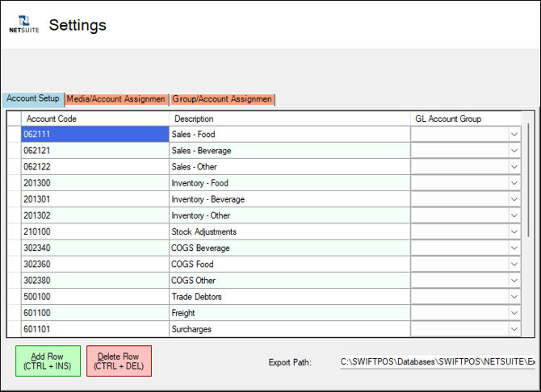The height and width of the screenshot is (392, 541).
Task: Open GL Account Group dropdown for Sales - Food
Action: click(514, 134)
